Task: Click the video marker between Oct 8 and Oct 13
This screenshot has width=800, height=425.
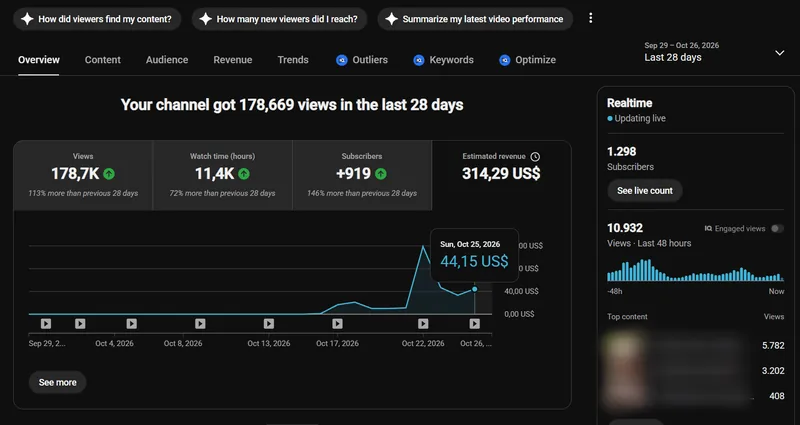Action: pyautogui.click(x=200, y=323)
